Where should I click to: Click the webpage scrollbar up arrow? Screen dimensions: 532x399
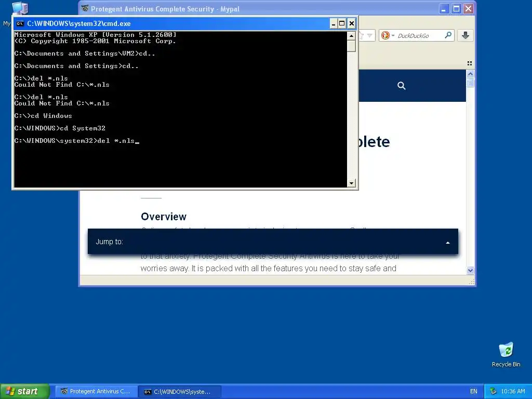(470, 74)
